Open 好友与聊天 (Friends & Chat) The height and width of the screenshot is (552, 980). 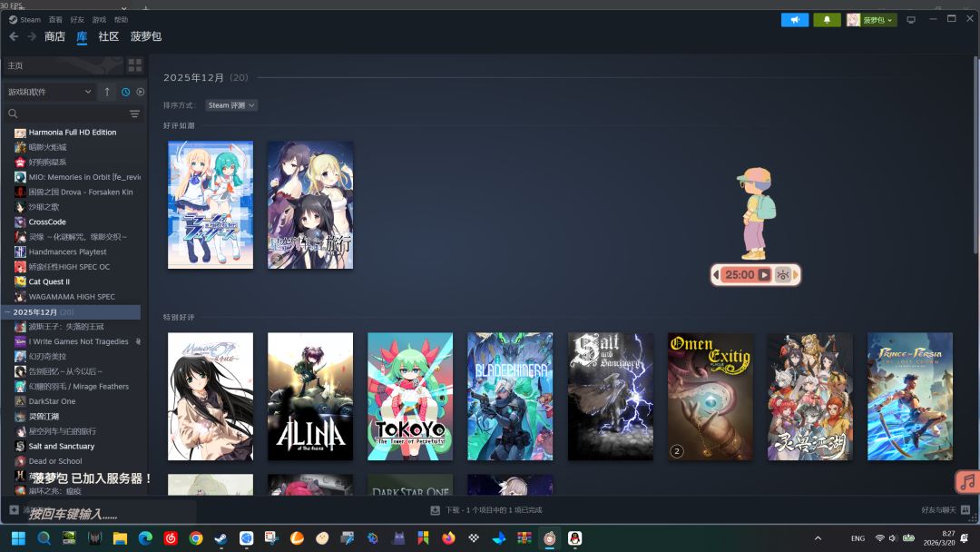coord(945,510)
